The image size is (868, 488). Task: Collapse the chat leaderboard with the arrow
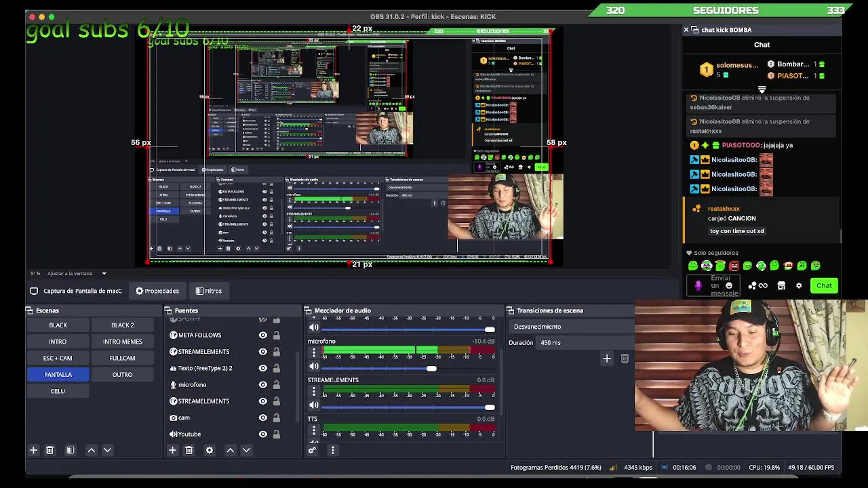[x=762, y=89]
